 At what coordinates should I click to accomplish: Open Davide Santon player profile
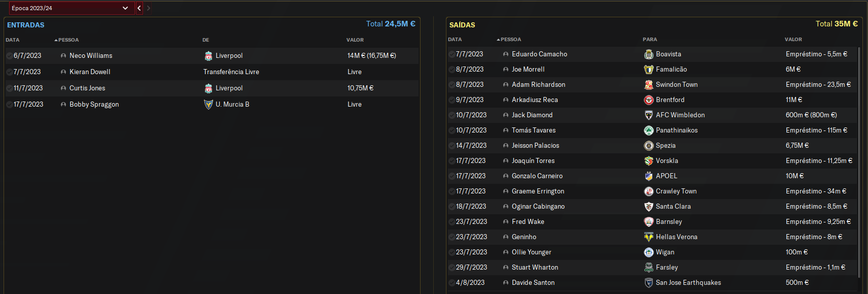pyautogui.click(x=533, y=283)
